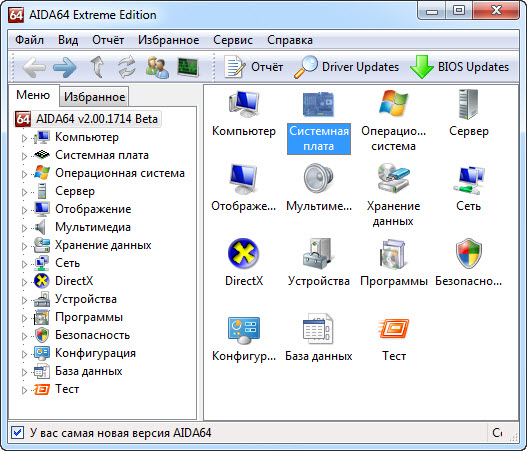Expand the DirectX tree node
Viewport: 527px width, 451px height.
[x=24, y=282]
